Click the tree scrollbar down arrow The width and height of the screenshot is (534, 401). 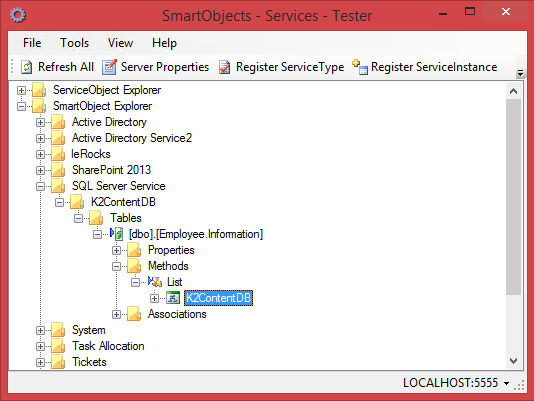[x=513, y=361]
